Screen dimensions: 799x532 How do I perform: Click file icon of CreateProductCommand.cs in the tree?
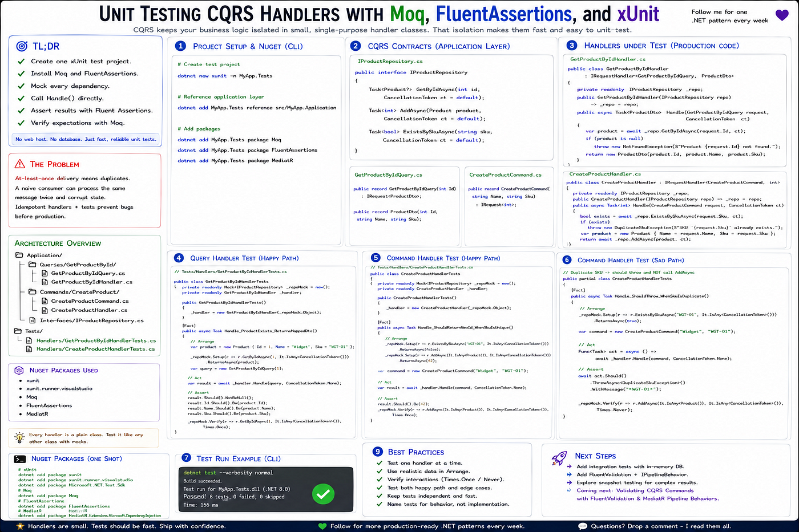(45, 301)
